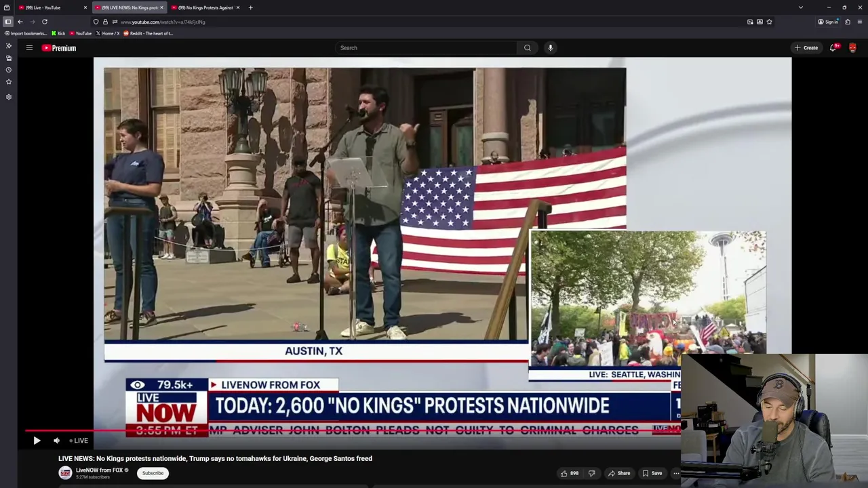Seek on the red video progress bar

353,430
